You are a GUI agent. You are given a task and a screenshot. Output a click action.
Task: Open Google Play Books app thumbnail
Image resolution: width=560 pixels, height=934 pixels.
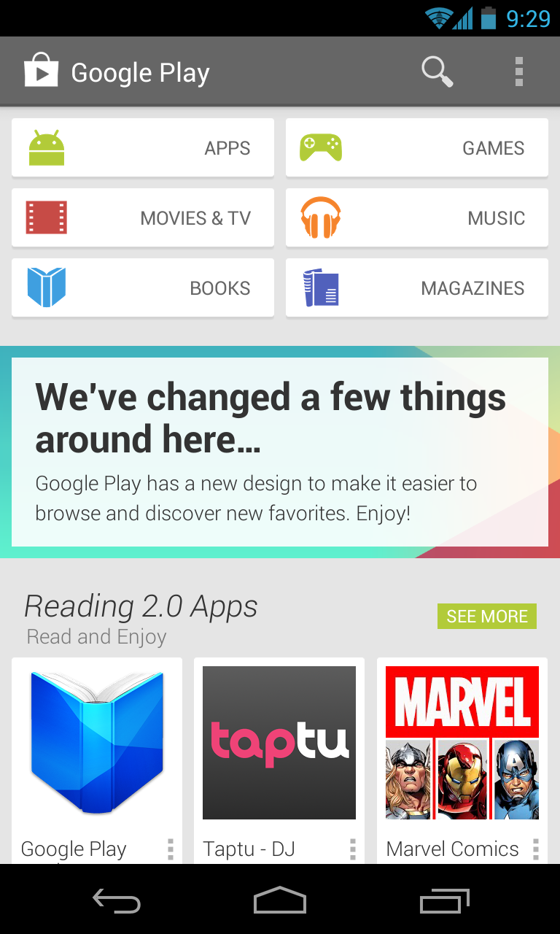coord(97,742)
